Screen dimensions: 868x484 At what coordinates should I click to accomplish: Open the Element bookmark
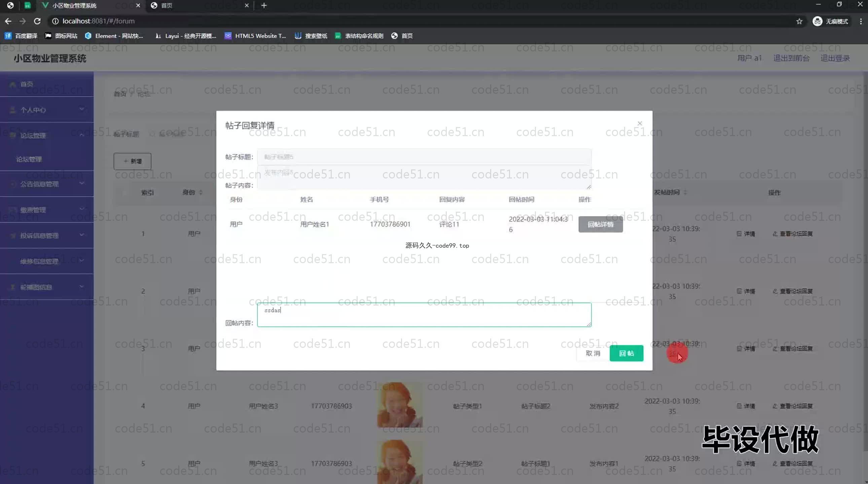(114, 36)
